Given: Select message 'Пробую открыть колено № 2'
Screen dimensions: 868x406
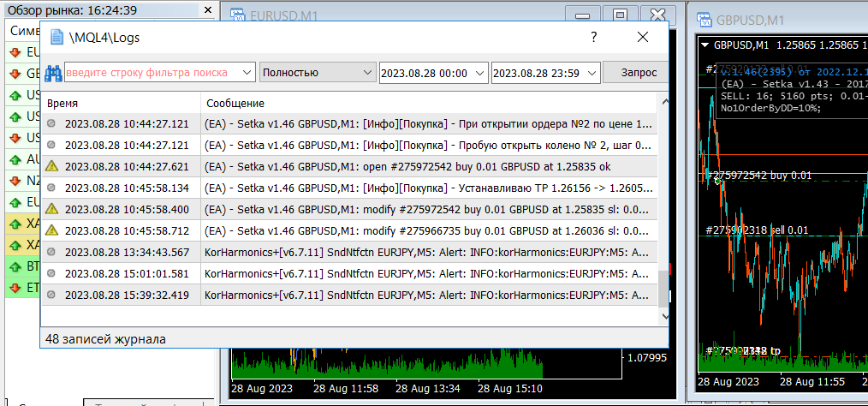Looking at the screenshot, I should [429, 145].
